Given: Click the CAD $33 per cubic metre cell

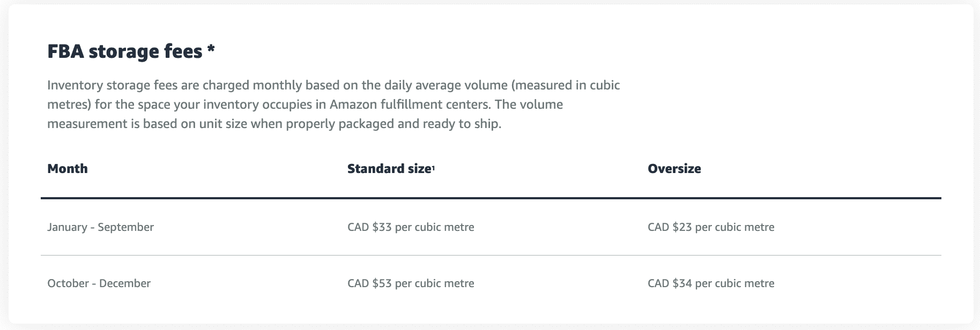Looking at the screenshot, I should [411, 227].
